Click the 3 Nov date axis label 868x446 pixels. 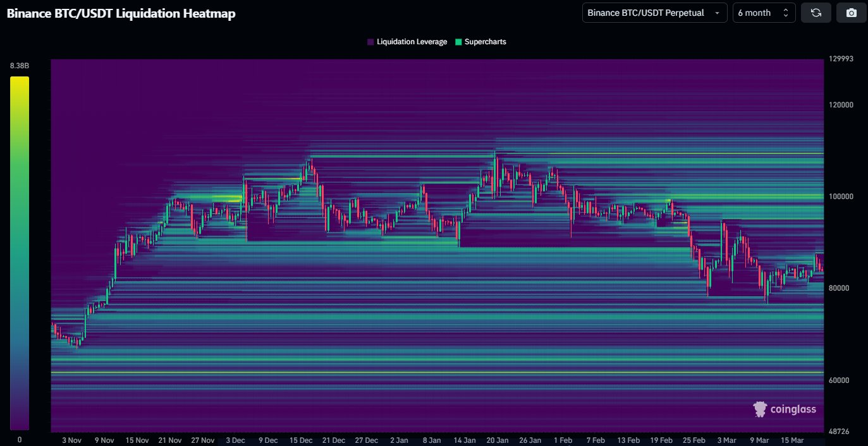click(71, 440)
